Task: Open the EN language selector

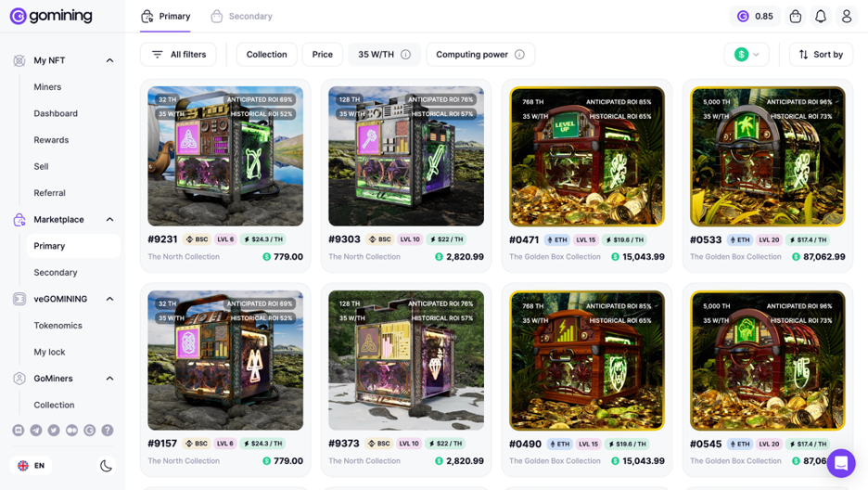Action: tap(31, 466)
